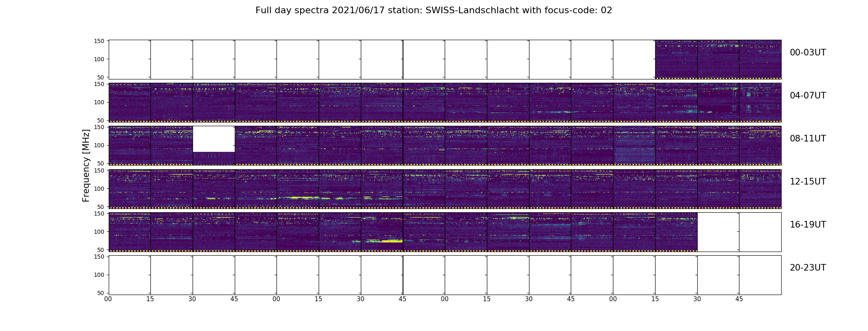This screenshot has width=868, height=331.
Task: Click the "100" tick of the 20-23UT row
Action: pos(100,275)
